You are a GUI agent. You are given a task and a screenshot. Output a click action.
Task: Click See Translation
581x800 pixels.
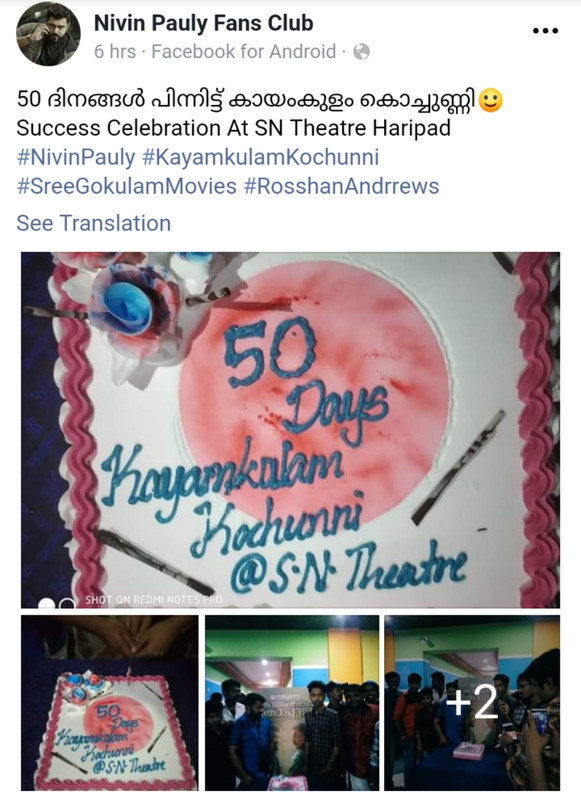(x=94, y=223)
